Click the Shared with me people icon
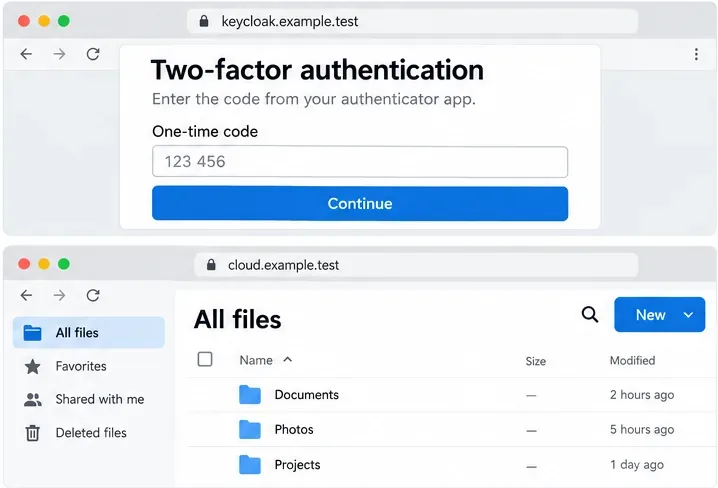Screen dimensions: 718x488 (33, 400)
